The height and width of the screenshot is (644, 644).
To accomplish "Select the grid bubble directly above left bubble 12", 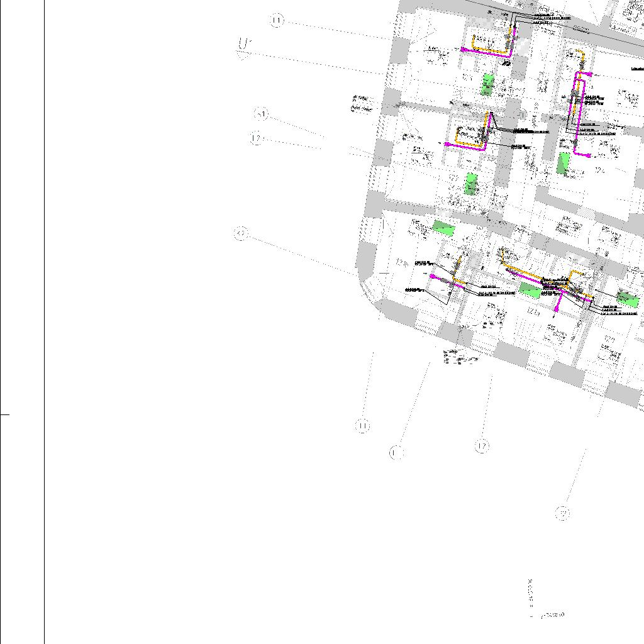I will tap(262, 114).
